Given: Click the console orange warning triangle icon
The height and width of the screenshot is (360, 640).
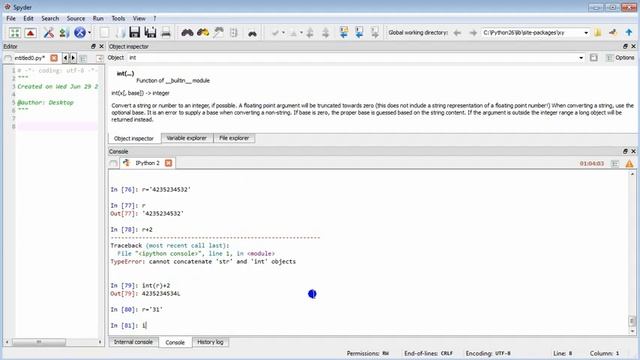Looking at the screenshot, I should (x=629, y=164).
